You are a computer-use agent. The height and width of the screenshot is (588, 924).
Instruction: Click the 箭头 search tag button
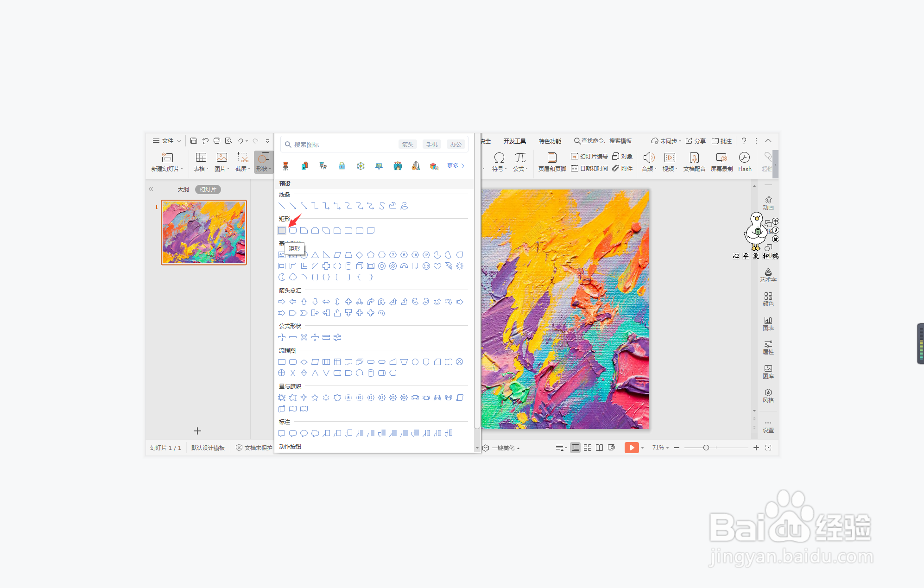(x=407, y=145)
